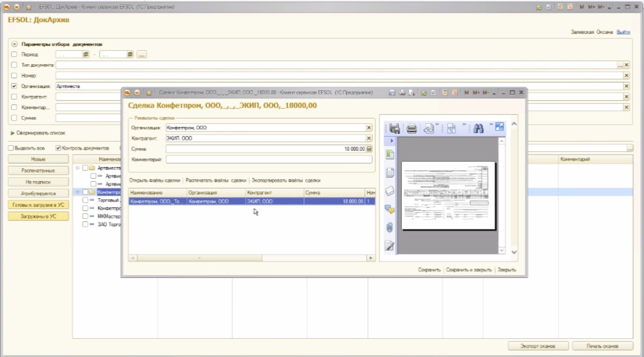This screenshot has width=644, height=357.
Task: Uncheck the Организация filter checkbox
Action: coord(14,86)
